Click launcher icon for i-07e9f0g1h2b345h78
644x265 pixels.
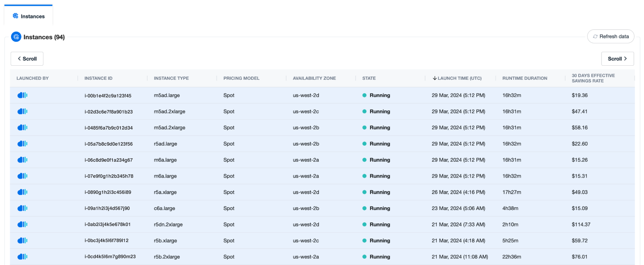(x=22, y=176)
